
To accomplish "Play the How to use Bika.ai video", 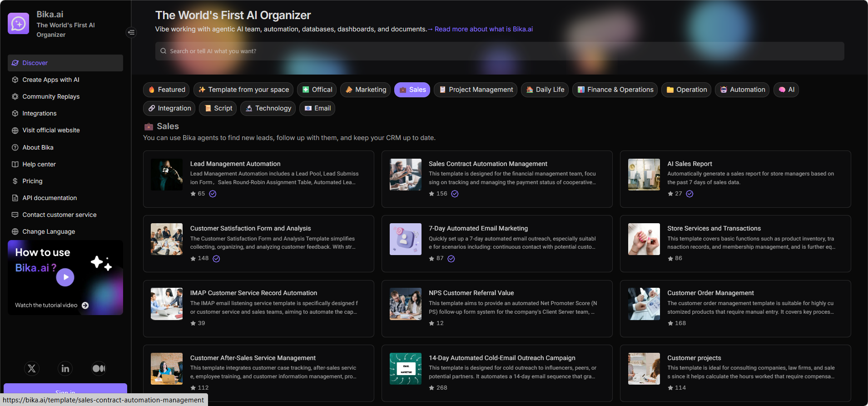I will pos(65,277).
